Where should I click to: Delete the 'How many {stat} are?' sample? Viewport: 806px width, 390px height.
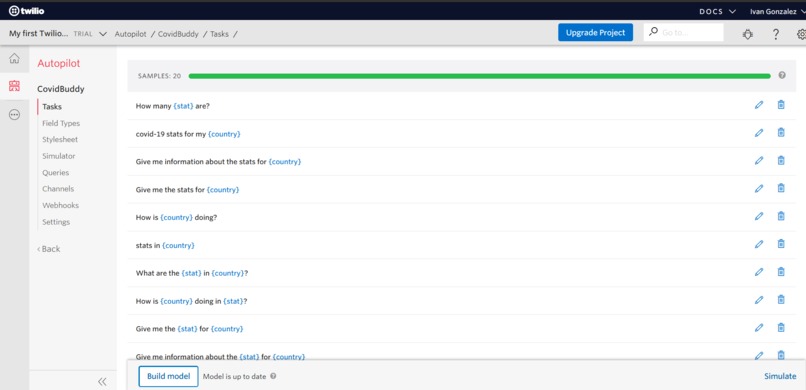tap(781, 105)
